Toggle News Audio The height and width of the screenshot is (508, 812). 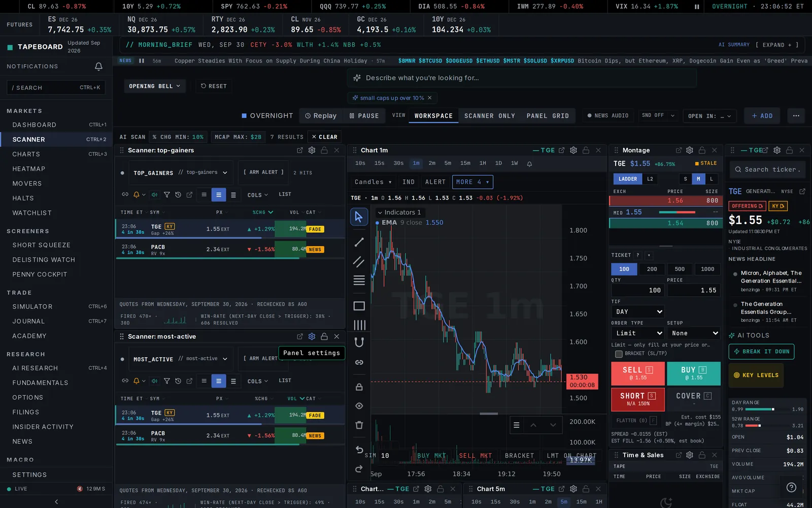tap(608, 116)
